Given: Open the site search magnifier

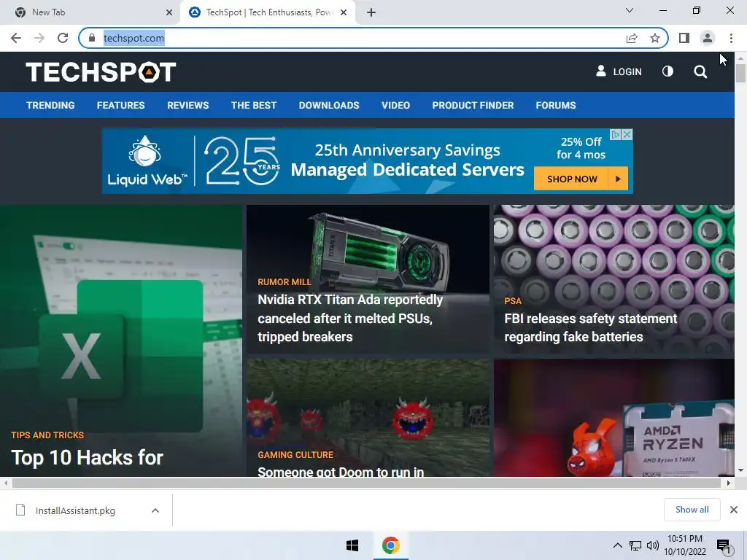Looking at the screenshot, I should click(x=700, y=72).
